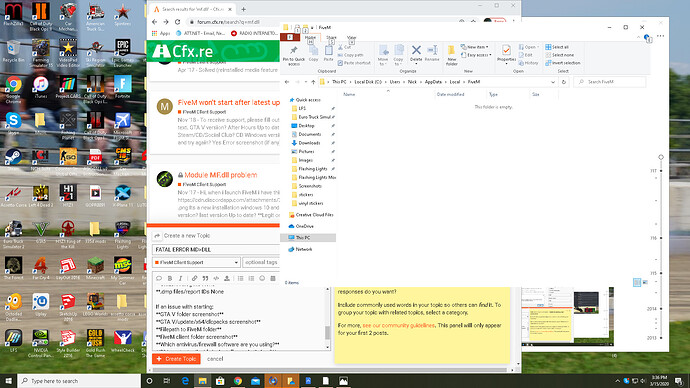Open the Recent locations dropdown arrow in Explorer
The width and height of the screenshot is (690, 388).
pyautogui.click(x=306, y=82)
